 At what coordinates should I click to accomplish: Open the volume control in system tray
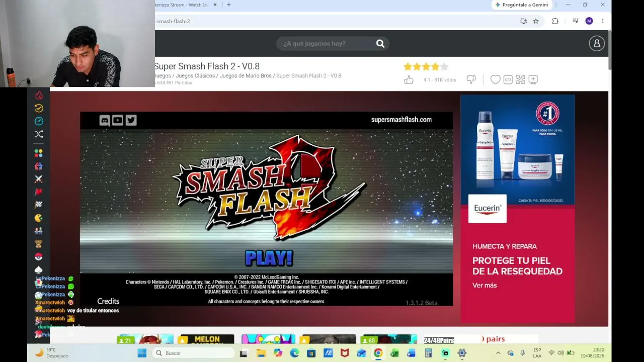click(560, 353)
